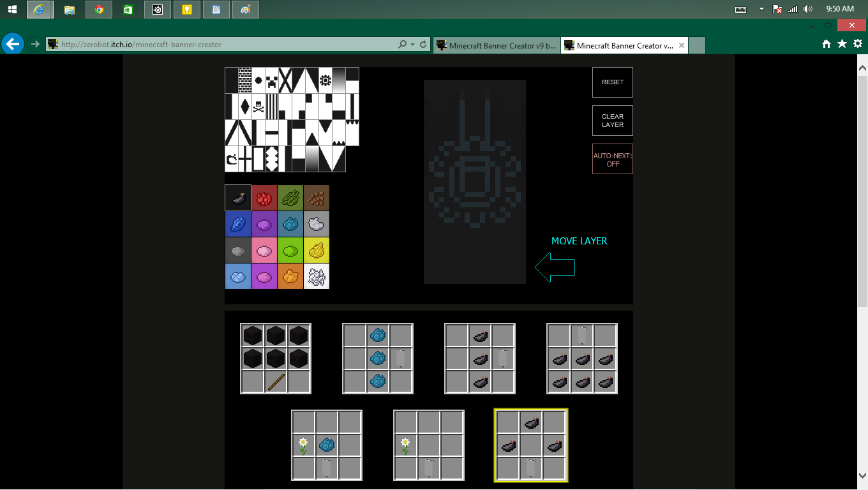This screenshot has height=490, width=868.
Task: Choose the brown cocoa beans dye
Action: click(317, 198)
